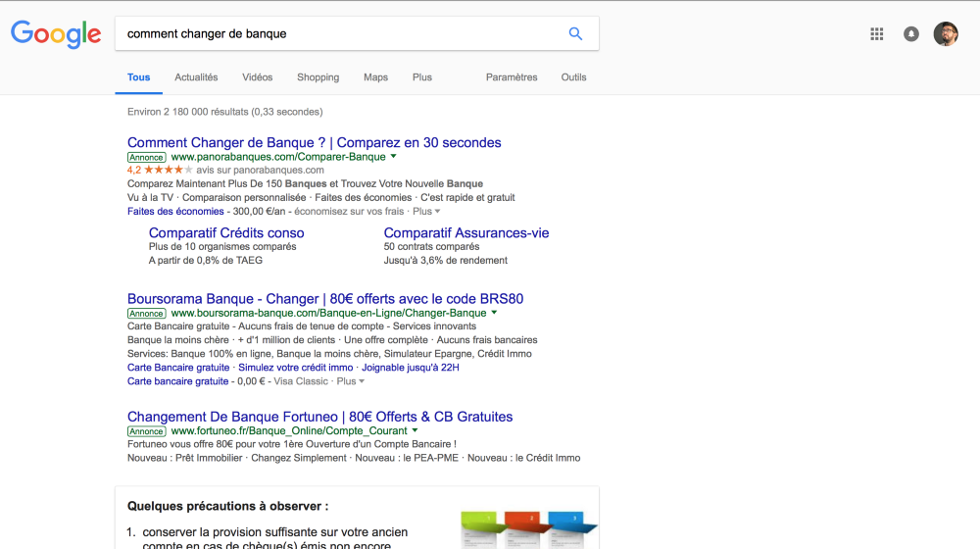This screenshot has height=549, width=980.
Task: Open the featured snippet thumbnail image
Action: 529,530
